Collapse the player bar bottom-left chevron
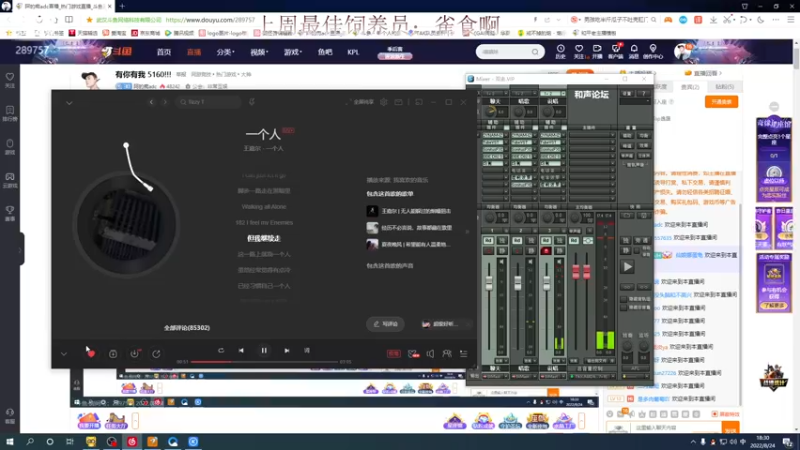The image size is (800, 450). 64,354
